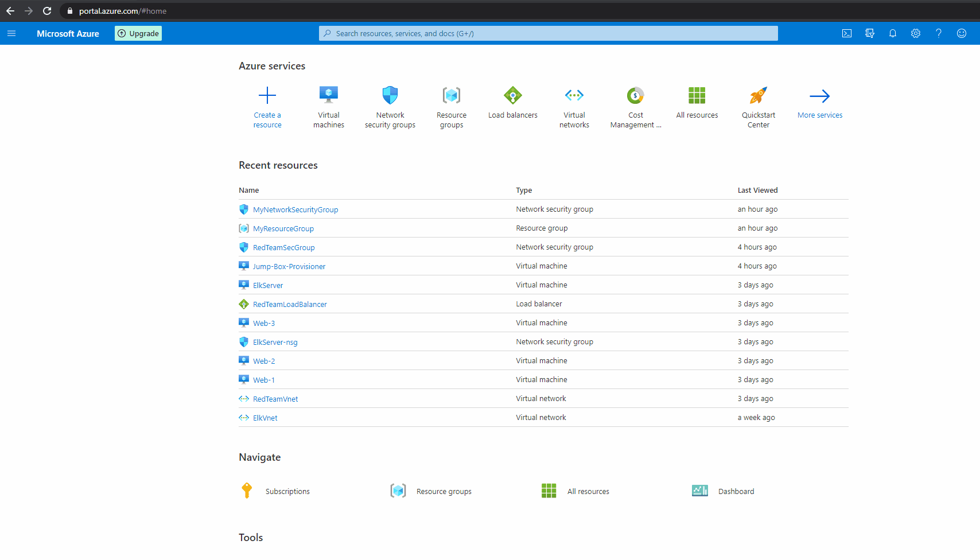The image size is (980, 560).
Task: Click the portal.azure.com address bar
Action: tap(123, 11)
